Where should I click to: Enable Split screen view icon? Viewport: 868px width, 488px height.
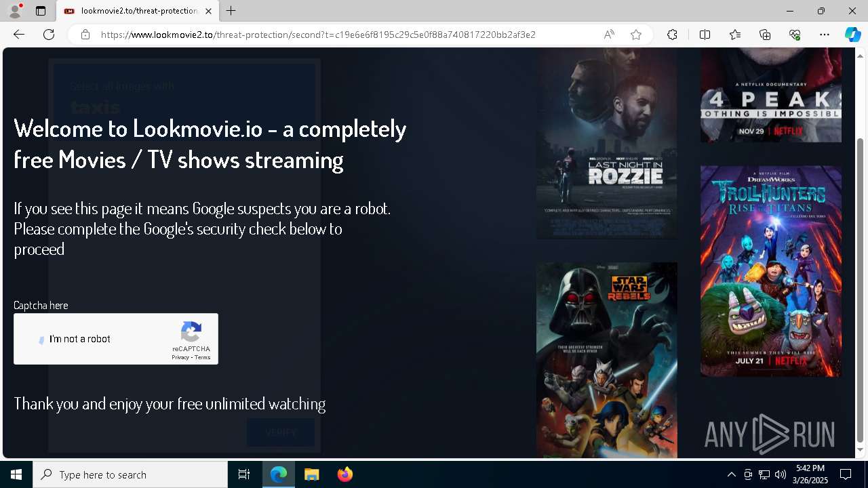tap(705, 35)
